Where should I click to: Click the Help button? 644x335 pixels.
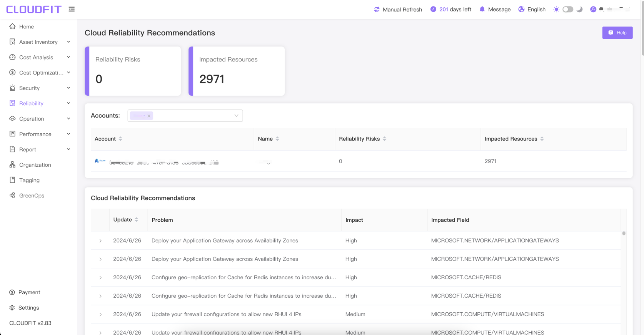point(617,33)
